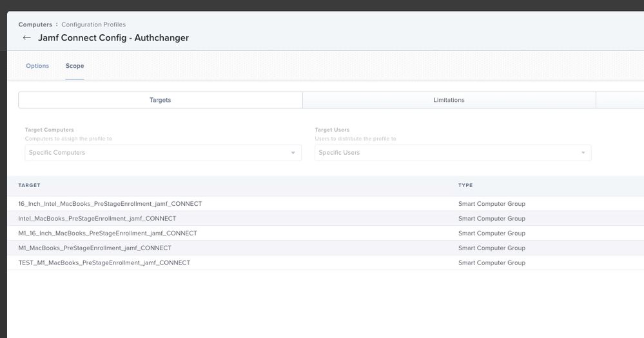
Task: Select the Scope tab
Action: 75,66
